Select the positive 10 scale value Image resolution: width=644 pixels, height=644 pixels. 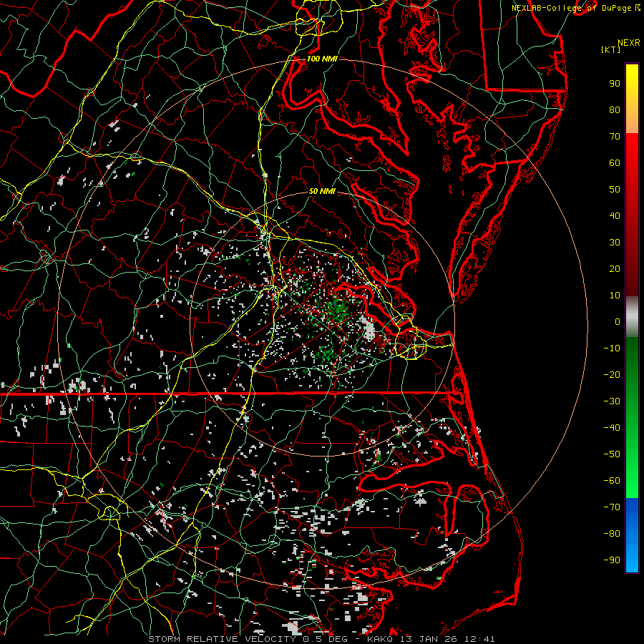coord(615,296)
